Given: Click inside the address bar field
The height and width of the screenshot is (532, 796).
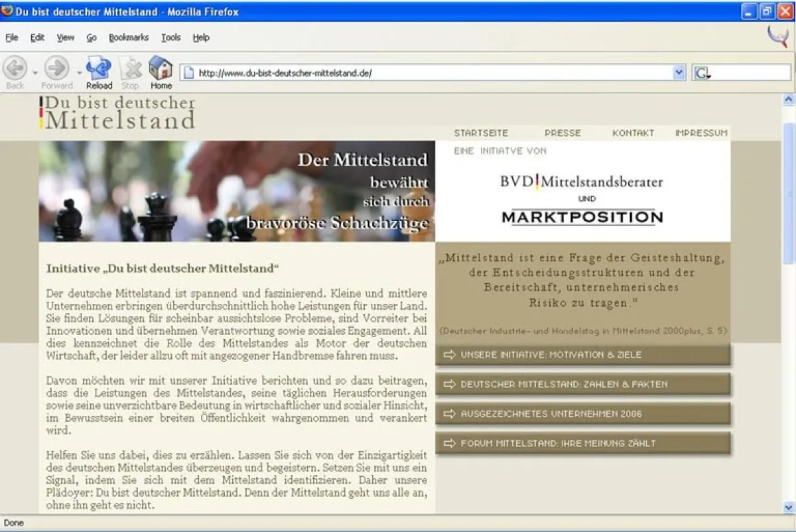Looking at the screenshot, I should point(431,72).
